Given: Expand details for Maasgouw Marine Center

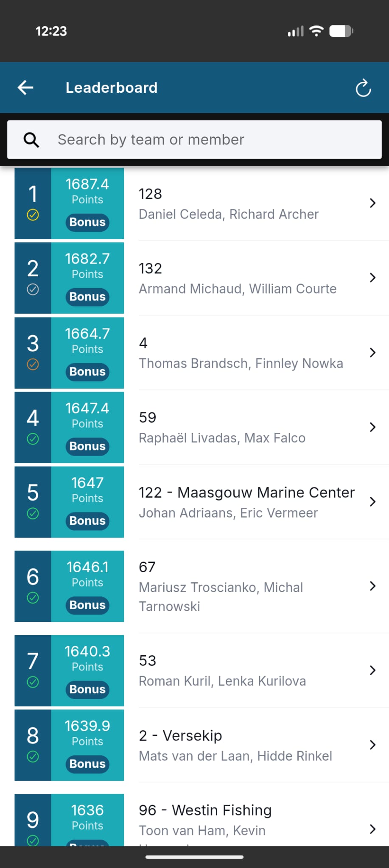Looking at the screenshot, I should (372, 502).
